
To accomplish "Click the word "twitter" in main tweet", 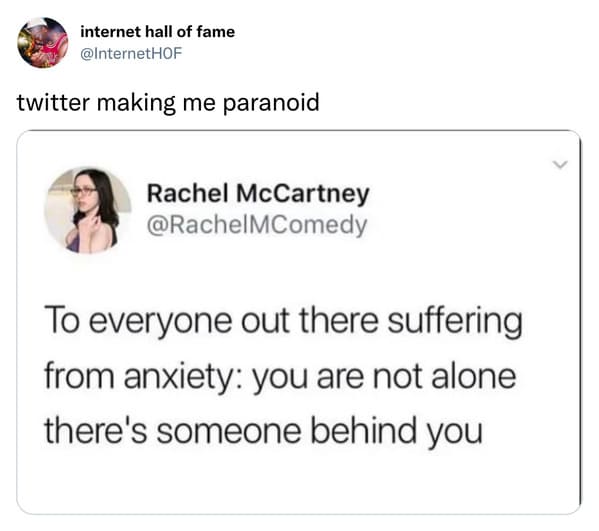I will [x=53, y=103].
